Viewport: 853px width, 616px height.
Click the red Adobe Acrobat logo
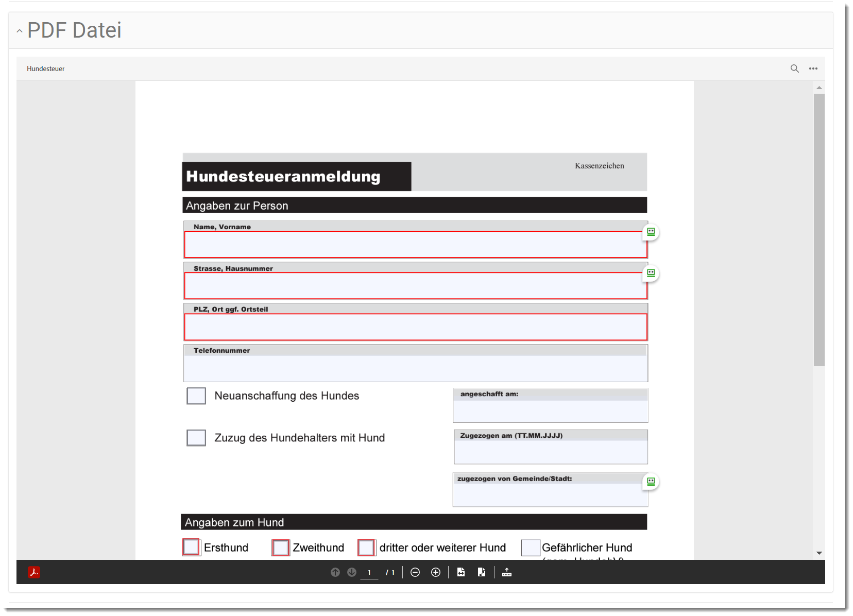click(x=34, y=572)
